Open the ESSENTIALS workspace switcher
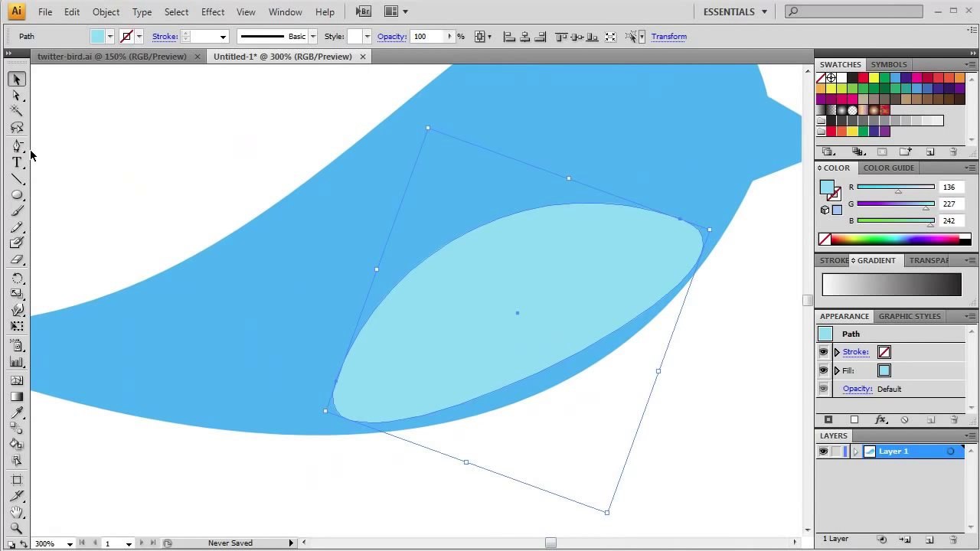Screen dimensions: 980x551 pyautogui.click(x=735, y=11)
